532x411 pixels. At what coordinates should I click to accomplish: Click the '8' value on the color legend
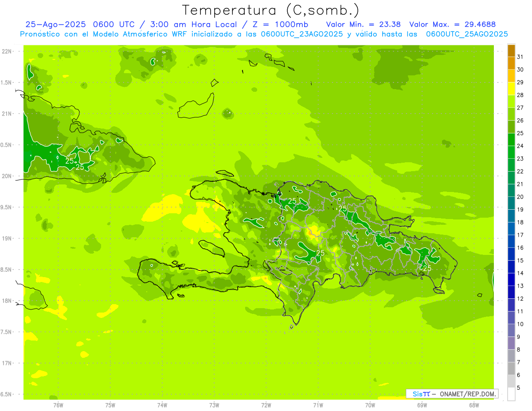tap(519, 349)
